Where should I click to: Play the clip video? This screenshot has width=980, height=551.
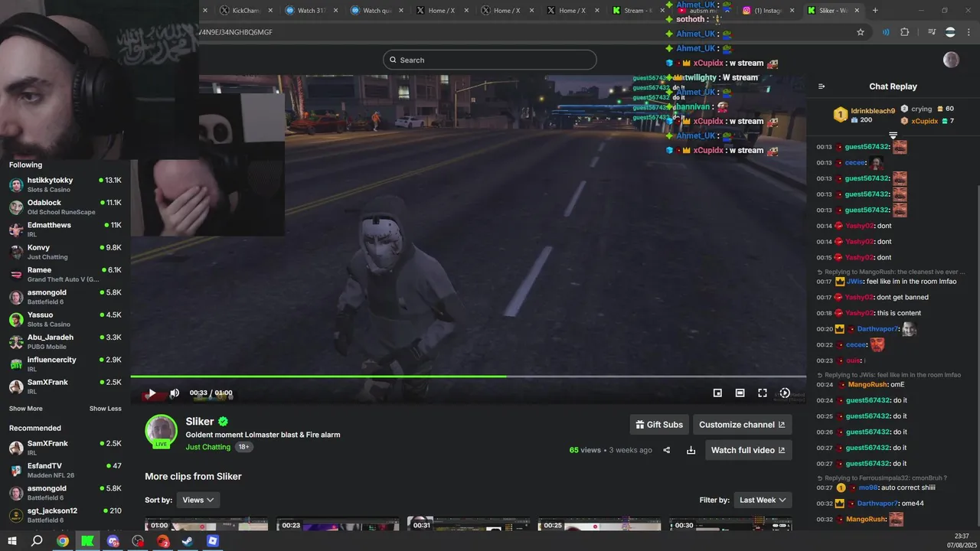coord(152,393)
